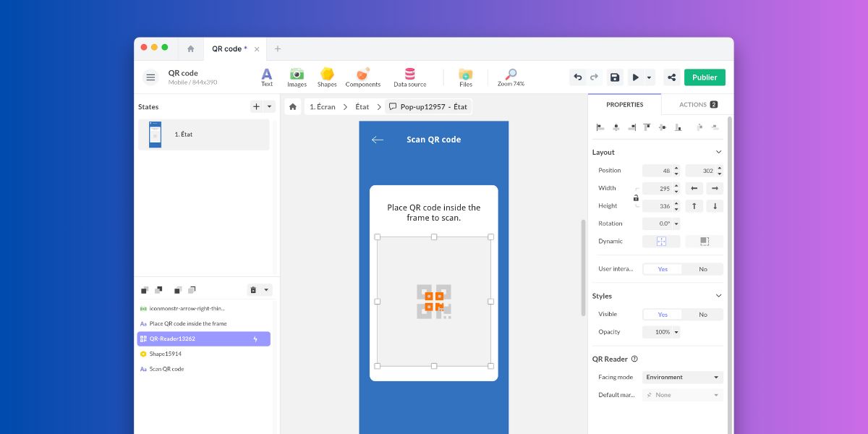Click the Écran breadcrumb link

323,106
